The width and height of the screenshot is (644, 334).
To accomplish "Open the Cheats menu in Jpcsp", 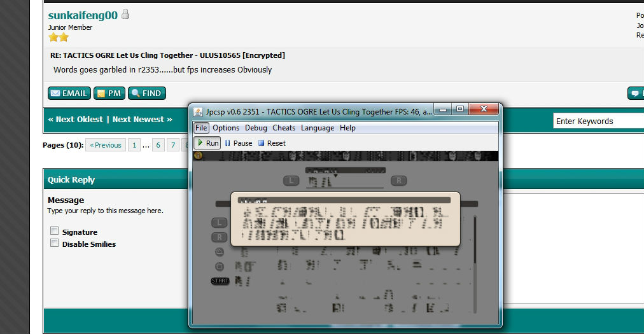I will 284,128.
